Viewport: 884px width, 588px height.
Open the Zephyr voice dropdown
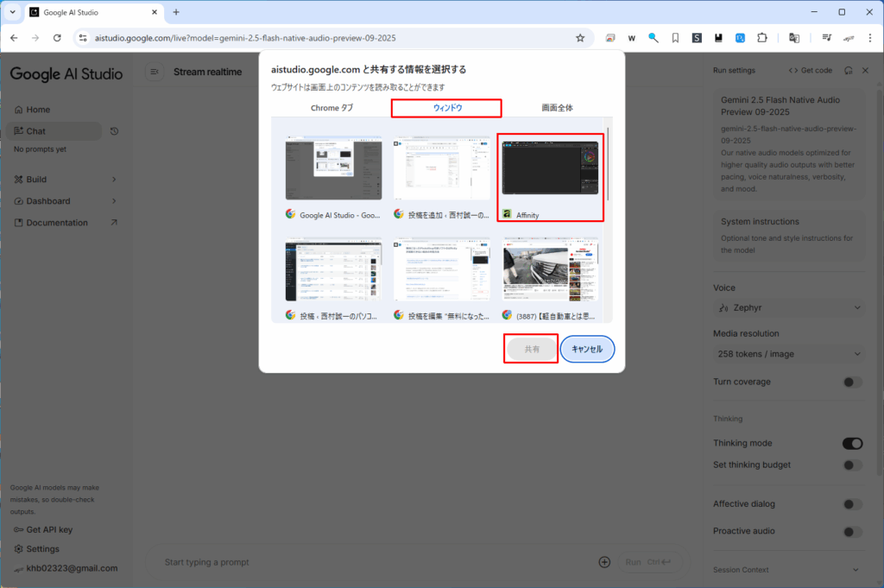[x=790, y=307]
